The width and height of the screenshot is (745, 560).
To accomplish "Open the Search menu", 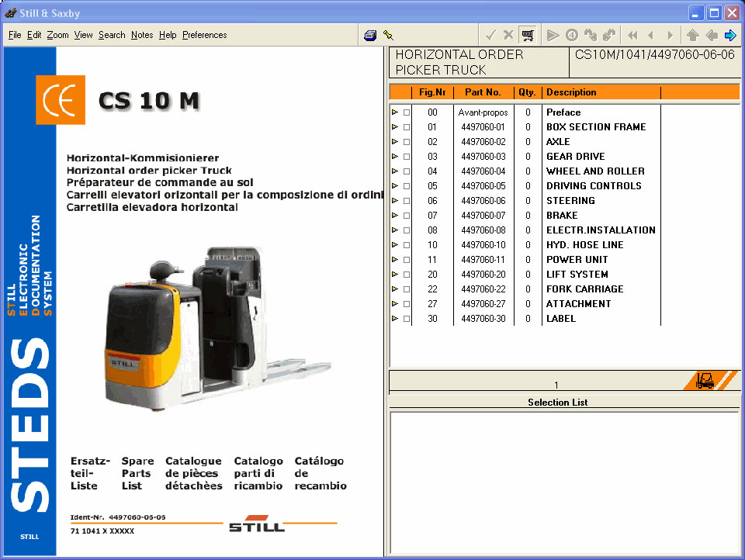I will point(112,35).
